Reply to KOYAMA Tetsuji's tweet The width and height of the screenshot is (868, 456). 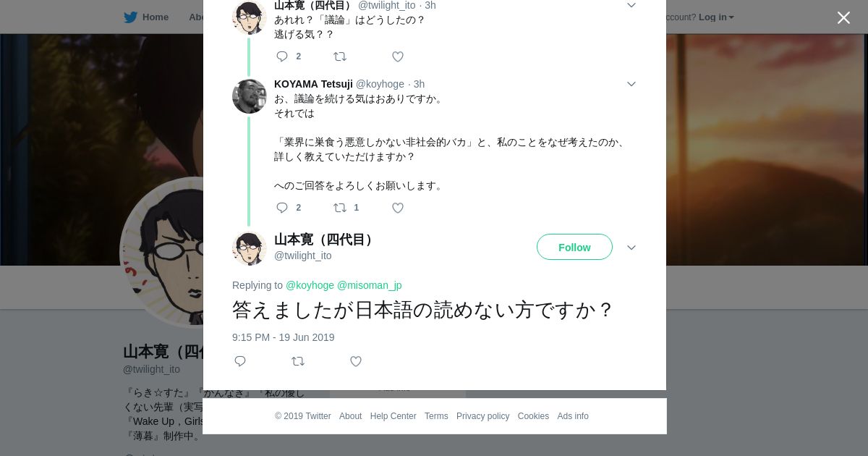pos(282,208)
